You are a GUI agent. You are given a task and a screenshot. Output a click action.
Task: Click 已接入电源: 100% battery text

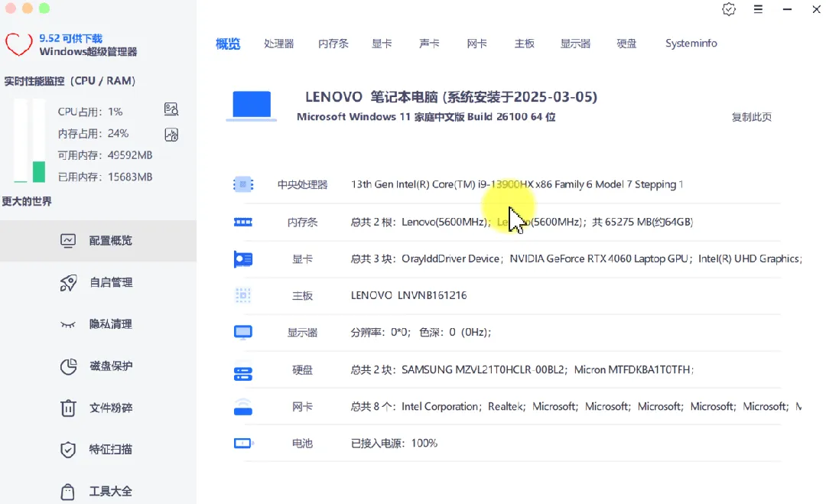tap(394, 444)
